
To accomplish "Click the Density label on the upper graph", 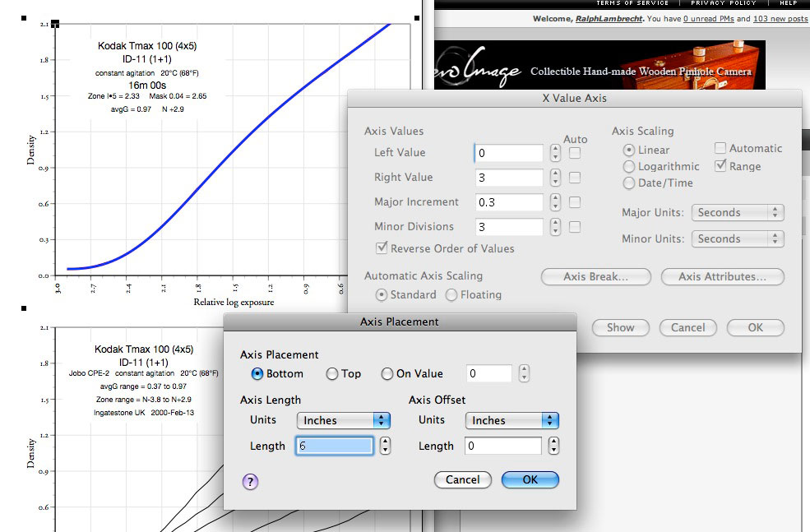I will [x=31, y=150].
